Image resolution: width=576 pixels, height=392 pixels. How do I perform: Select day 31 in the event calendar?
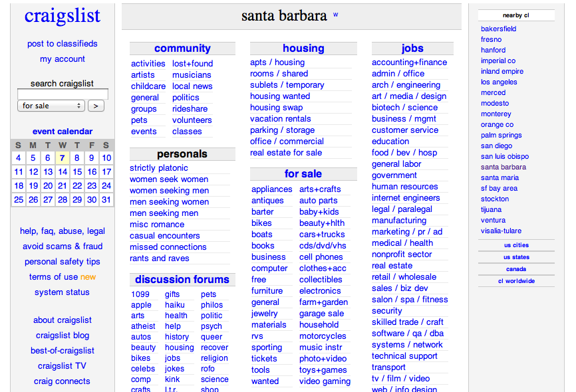click(x=106, y=200)
